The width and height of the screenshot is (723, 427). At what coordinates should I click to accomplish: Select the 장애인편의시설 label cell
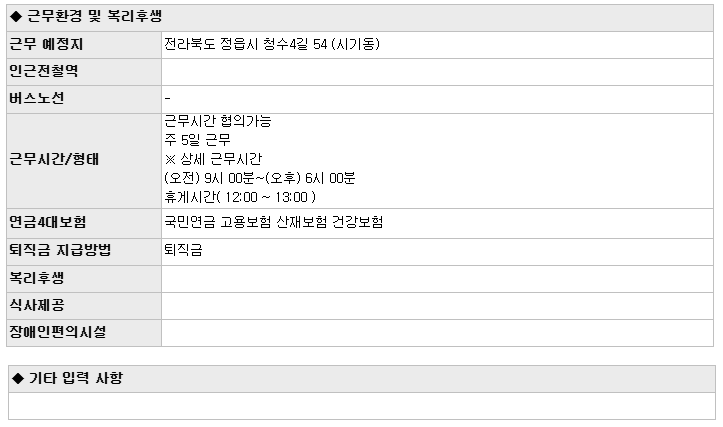click(x=84, y=333)
